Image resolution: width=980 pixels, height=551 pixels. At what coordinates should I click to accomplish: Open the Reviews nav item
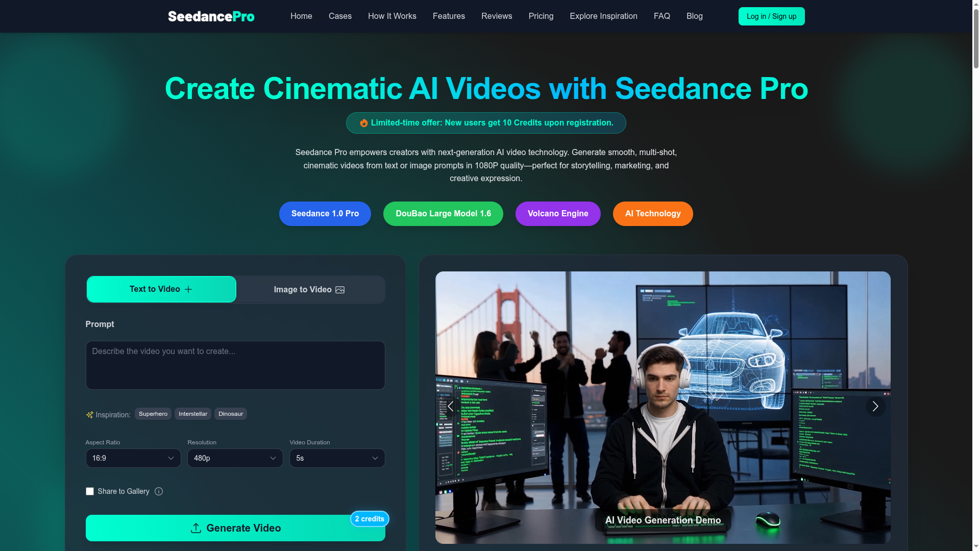(497, 16)
